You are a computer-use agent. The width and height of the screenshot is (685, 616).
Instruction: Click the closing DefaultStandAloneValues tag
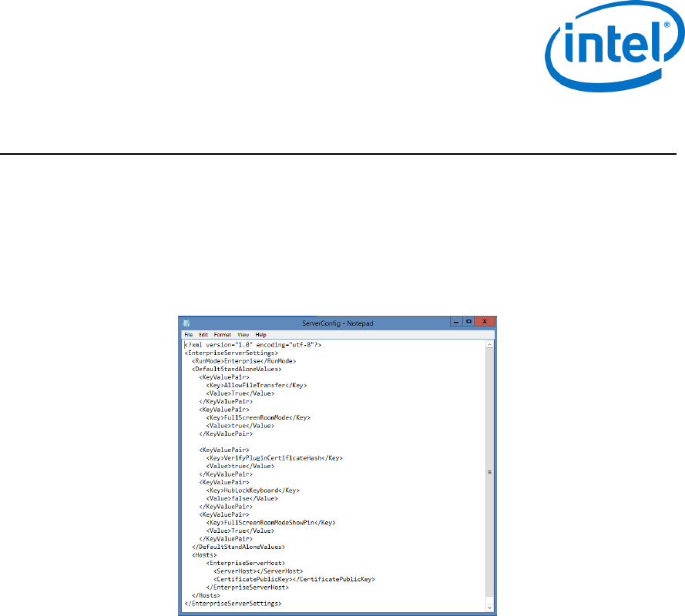tap(238, 547)
